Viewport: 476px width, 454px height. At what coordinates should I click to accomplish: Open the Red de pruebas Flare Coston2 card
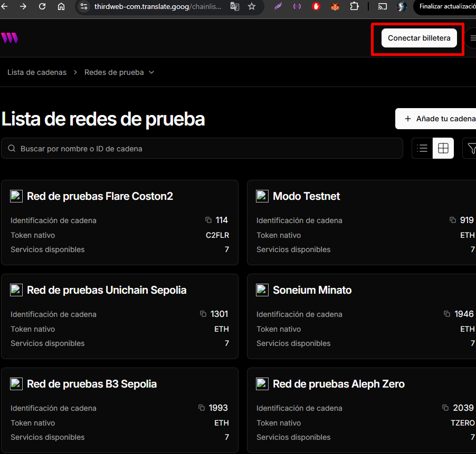pyautogui.click(x=120, y=223)
